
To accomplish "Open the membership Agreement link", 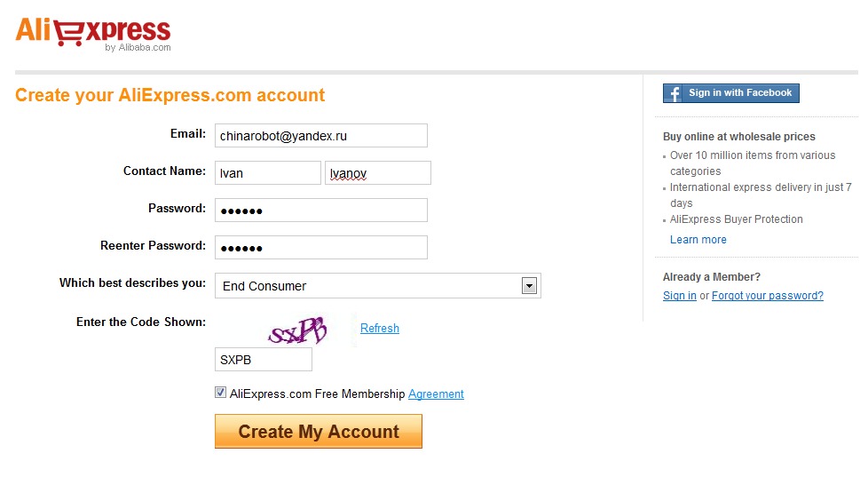I will point(436,394).
